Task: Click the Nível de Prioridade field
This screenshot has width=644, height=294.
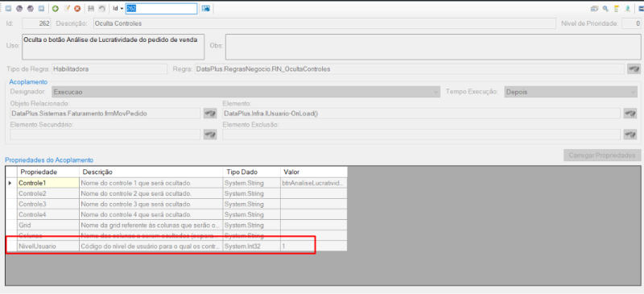Action: coord(631,23)
